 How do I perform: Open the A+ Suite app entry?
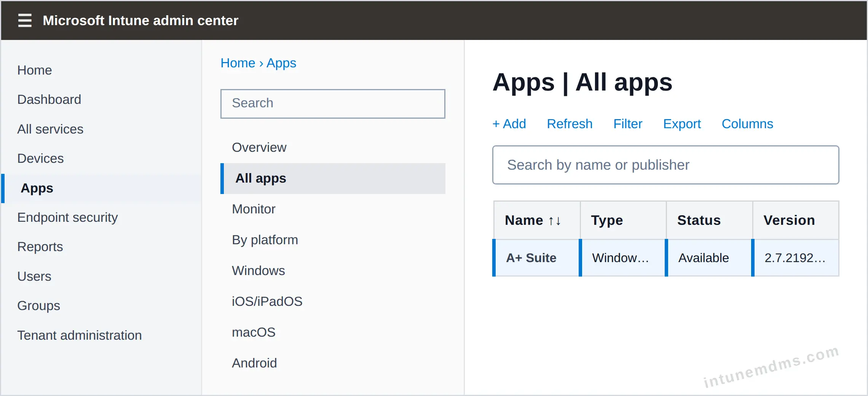coord(531,258)
